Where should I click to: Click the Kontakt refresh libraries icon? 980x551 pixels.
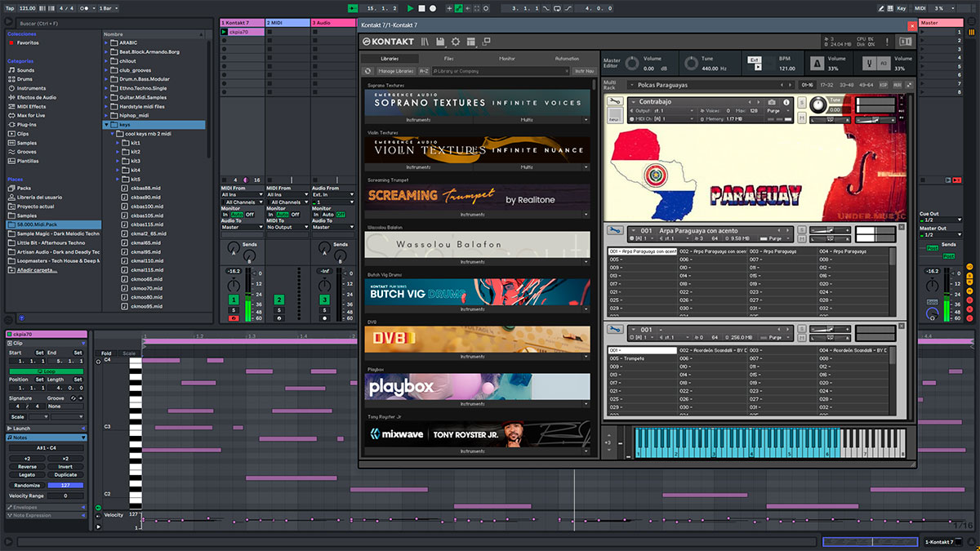click(369, 71)
